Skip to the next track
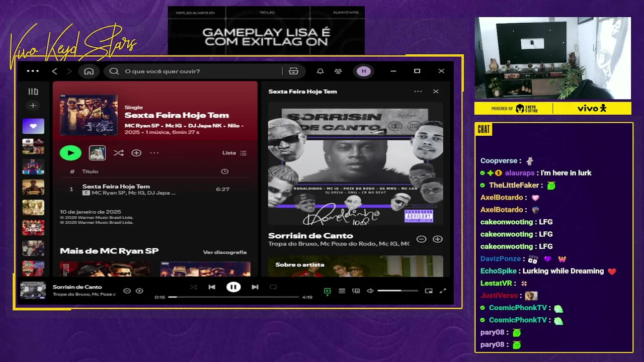644x362 pixels. click(x=255, y=287)
